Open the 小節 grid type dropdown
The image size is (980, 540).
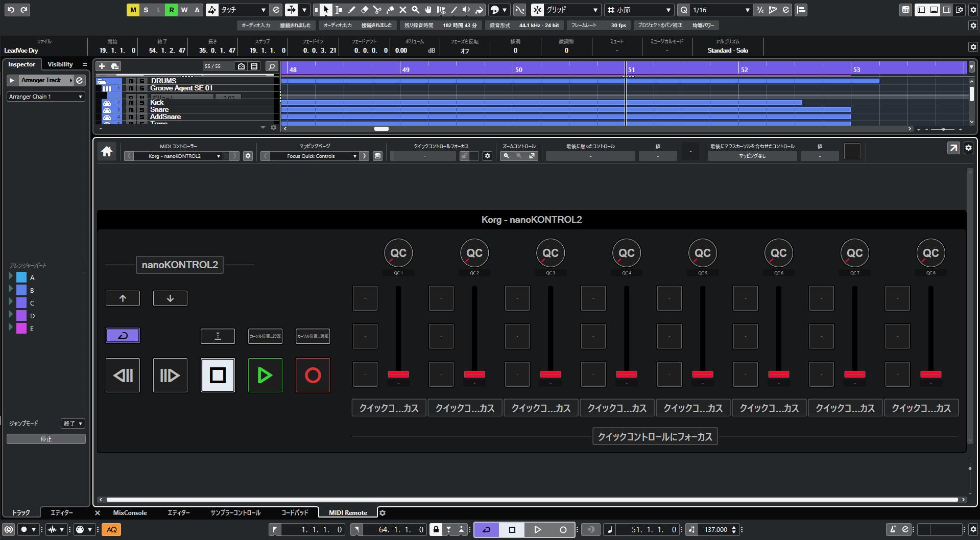639,10
